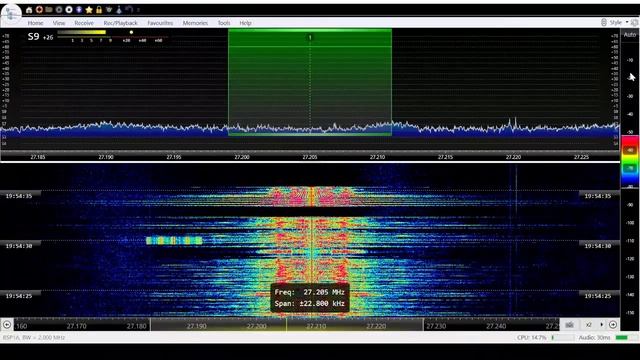The height and width of the screenshot is (360, 640).
Task: Open the Rec/Playback ribbon tab
Action: pos(120,23)
